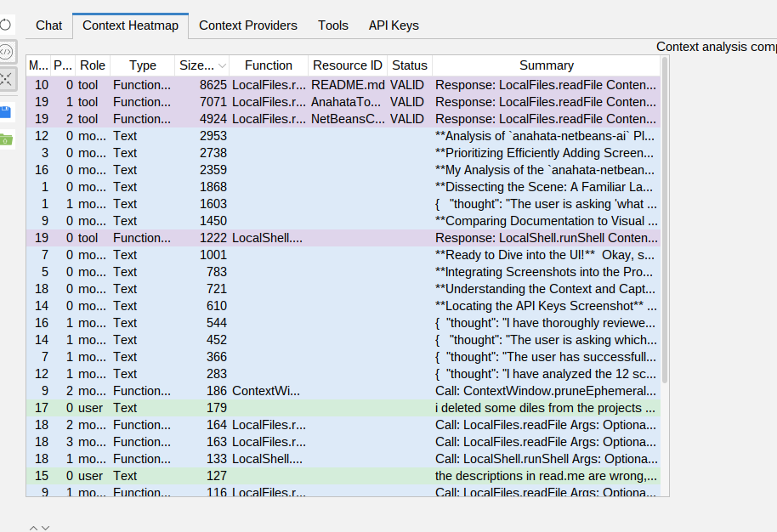777x532 pixels.
Task: Click the blue save disk icon
Action: click(6, 112)
